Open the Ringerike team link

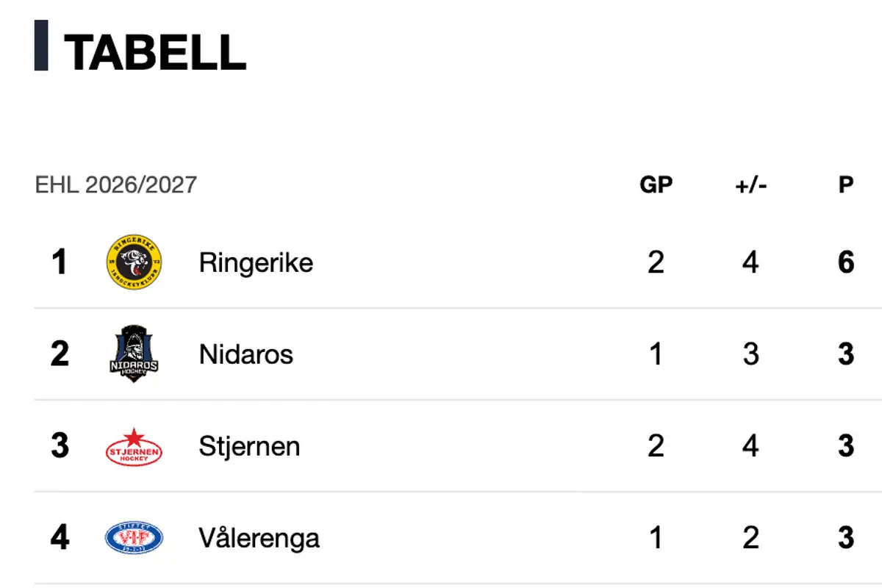pos(256,262)
